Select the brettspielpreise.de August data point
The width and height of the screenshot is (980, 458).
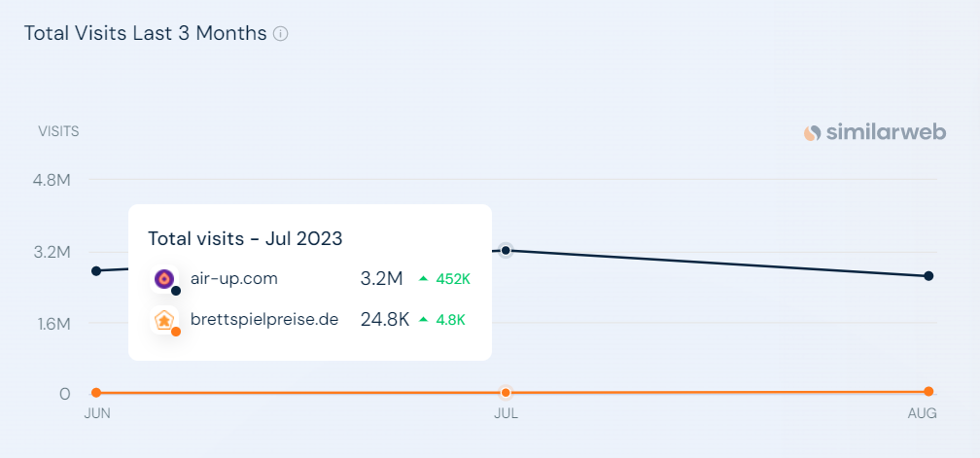(x=928, y=392)
